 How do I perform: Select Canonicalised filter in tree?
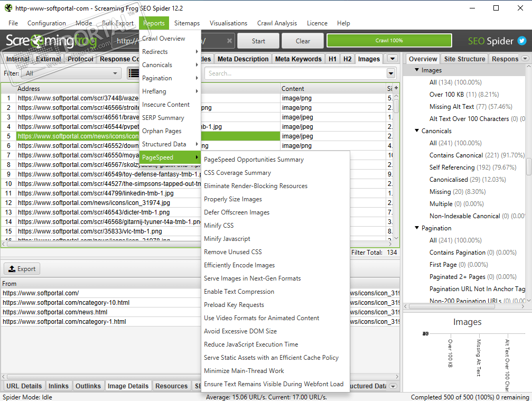[468, 180]
